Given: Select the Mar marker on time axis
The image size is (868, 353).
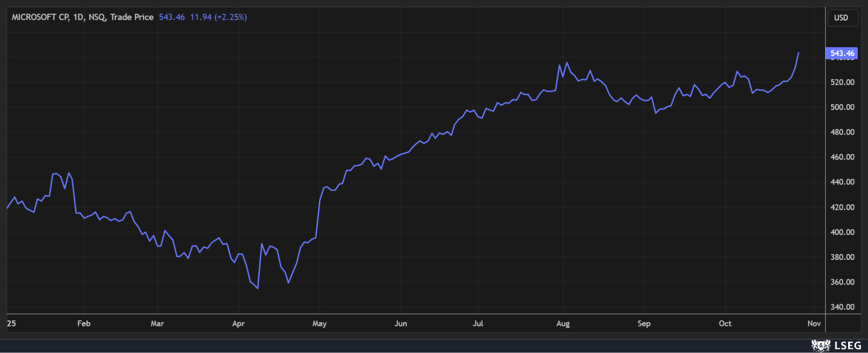Looking at the screenshot, I should tap(157, 324).
